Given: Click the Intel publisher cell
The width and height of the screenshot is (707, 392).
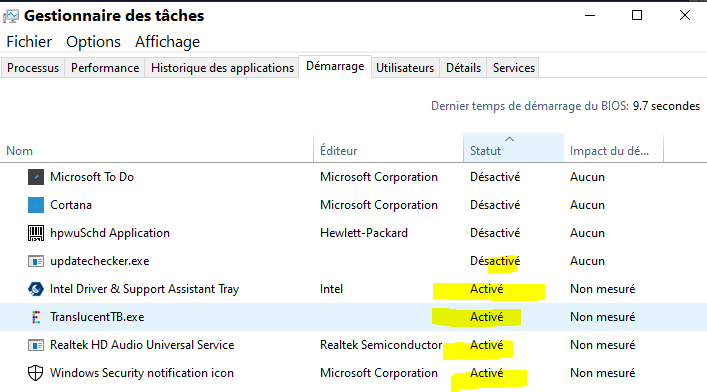Looking at the screenshot, I should click(331, 289).
